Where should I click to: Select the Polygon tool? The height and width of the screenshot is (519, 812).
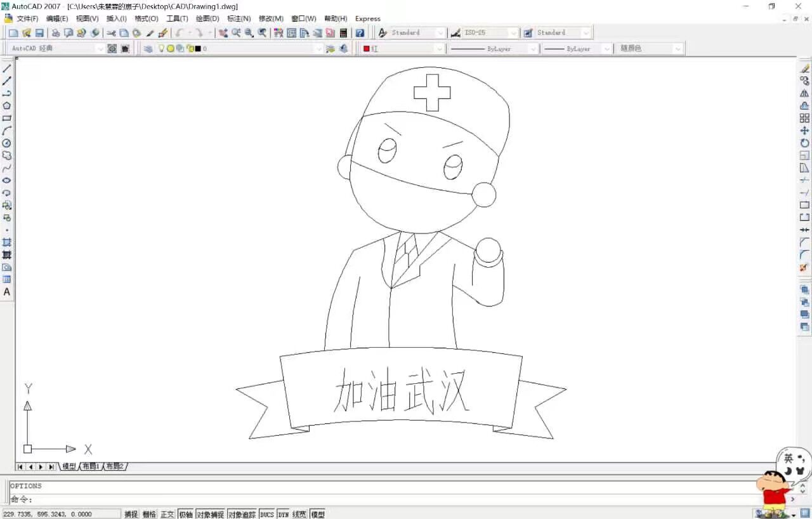[7, 106]
